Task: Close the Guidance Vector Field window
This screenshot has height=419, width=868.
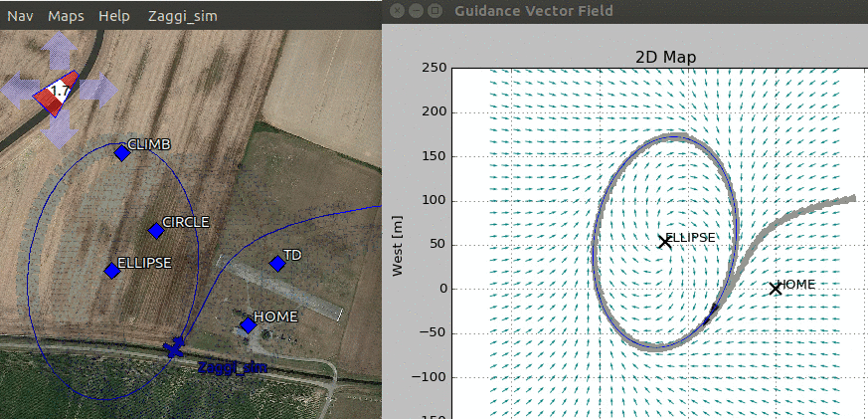Action: point(397,11)
